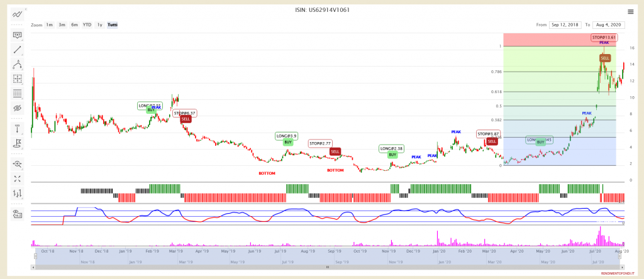Image resolution: width=644 pixels, height=279 pixels.
Task: Choose the crooked line drawing tool
Action: 18,64
